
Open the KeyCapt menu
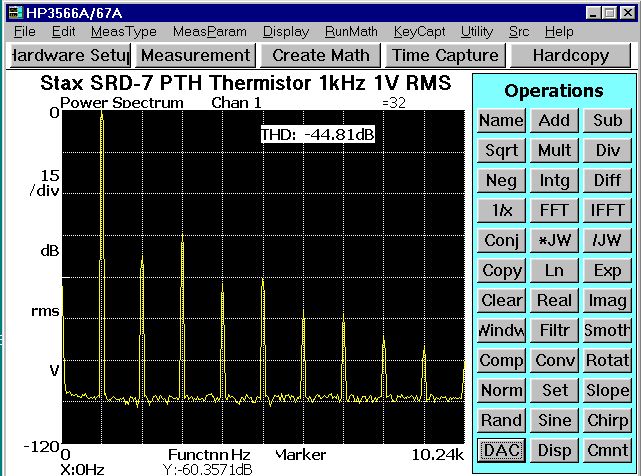tap(419, 31)
